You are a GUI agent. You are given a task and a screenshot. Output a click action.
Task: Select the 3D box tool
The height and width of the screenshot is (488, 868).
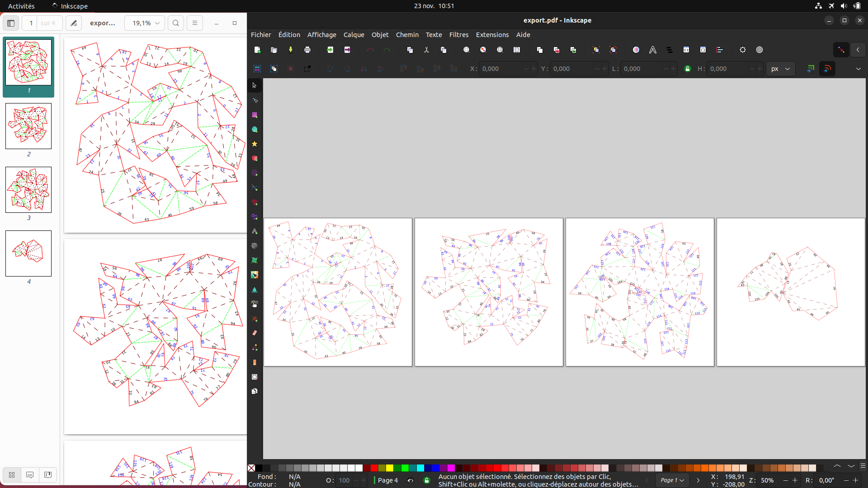[255, 159]
